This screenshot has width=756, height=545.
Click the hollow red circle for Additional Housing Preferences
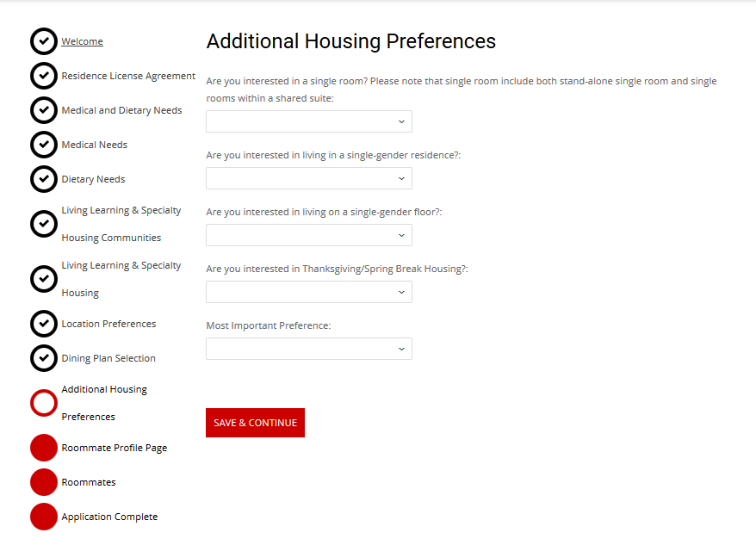(x=44, y=403)
